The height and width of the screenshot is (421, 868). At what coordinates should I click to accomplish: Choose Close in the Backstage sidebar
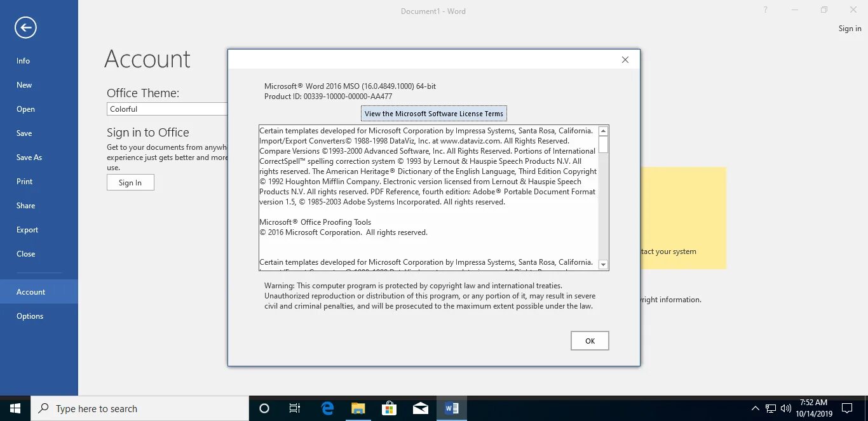[39, 254]
